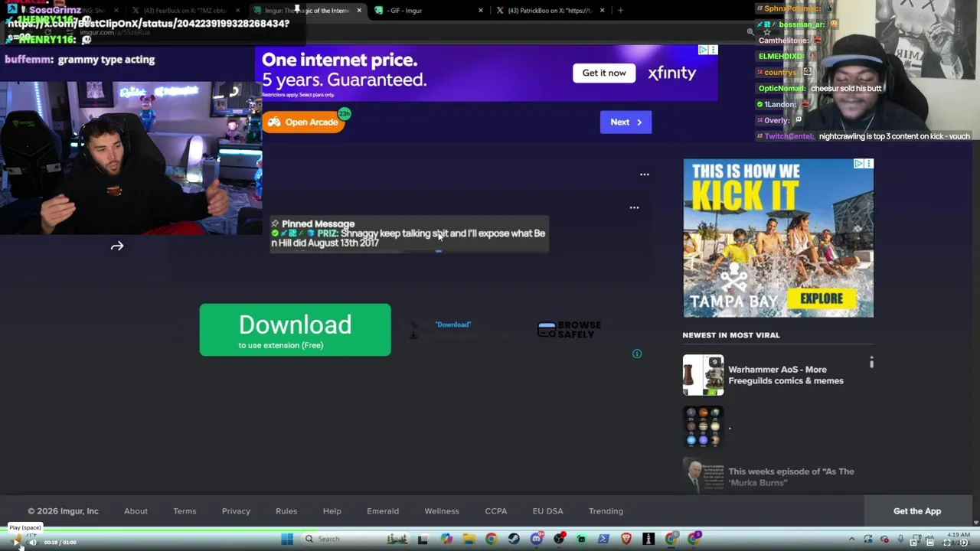Image resolution: width=980 pixels, height=551 pixels.
Task: Close the GIF - Imgur tab
Action: point(481,11)
